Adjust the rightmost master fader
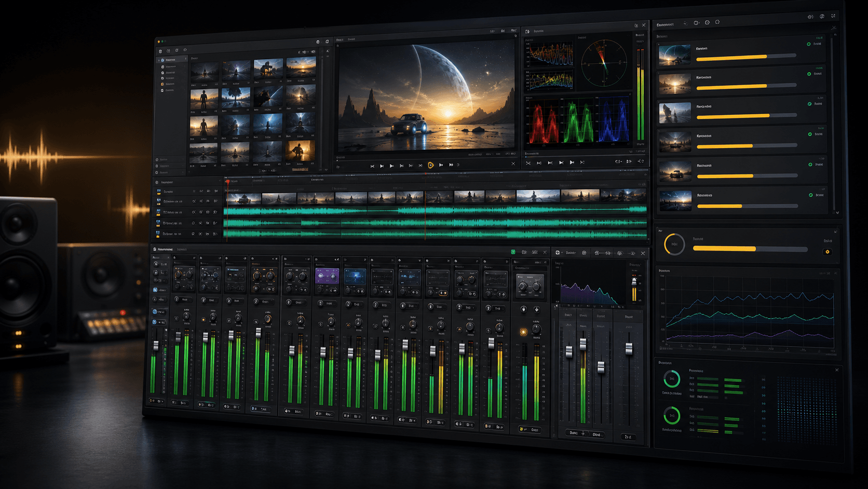This screenshot has width=868, height=489. 629,349
